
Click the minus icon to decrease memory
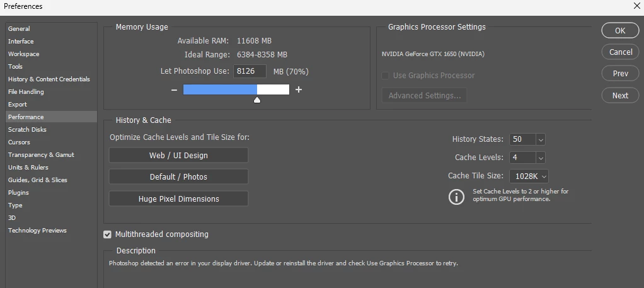(x=174, y=89)
